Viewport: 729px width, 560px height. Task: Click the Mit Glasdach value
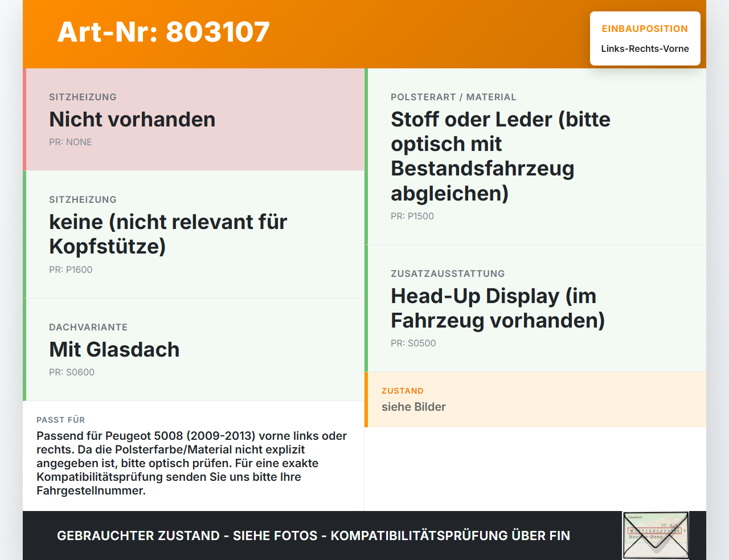[x=114, y=349]
